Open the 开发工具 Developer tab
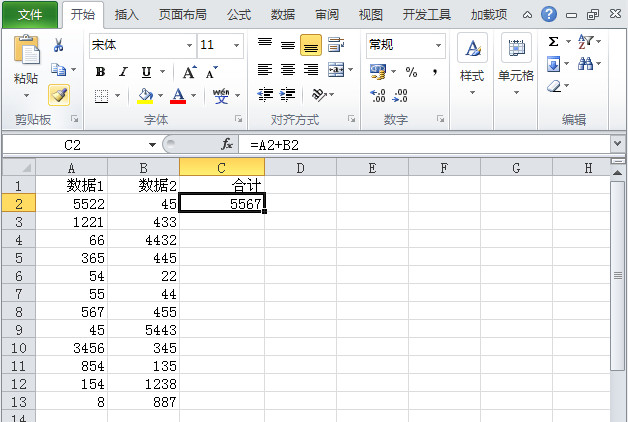 click(x=427, y=15)
